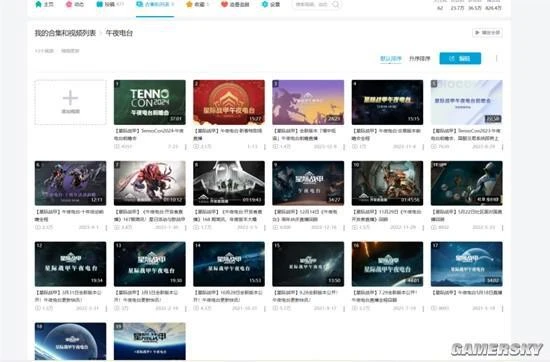Click the blue 编辑 edit button

460,59
